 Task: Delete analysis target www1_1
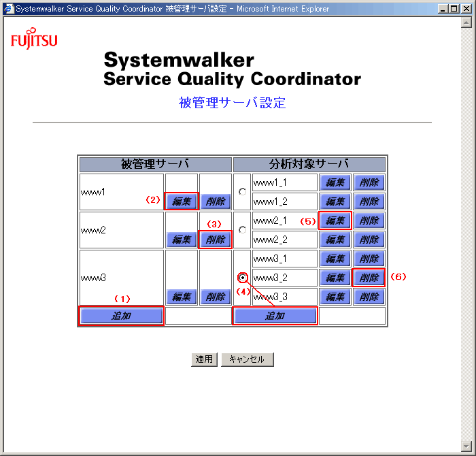click(369, 182)
